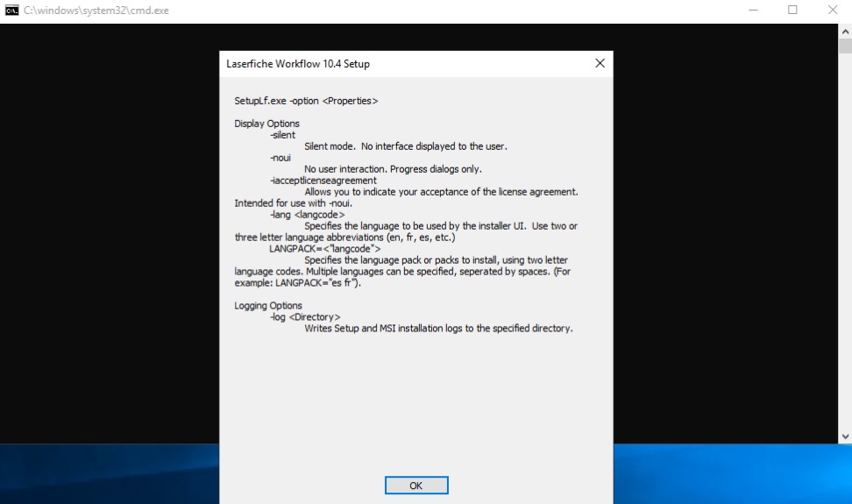Click the "Display Options" heading
Image resolution: width=852 pixels, height=504 pixels.
click(266, 124)
